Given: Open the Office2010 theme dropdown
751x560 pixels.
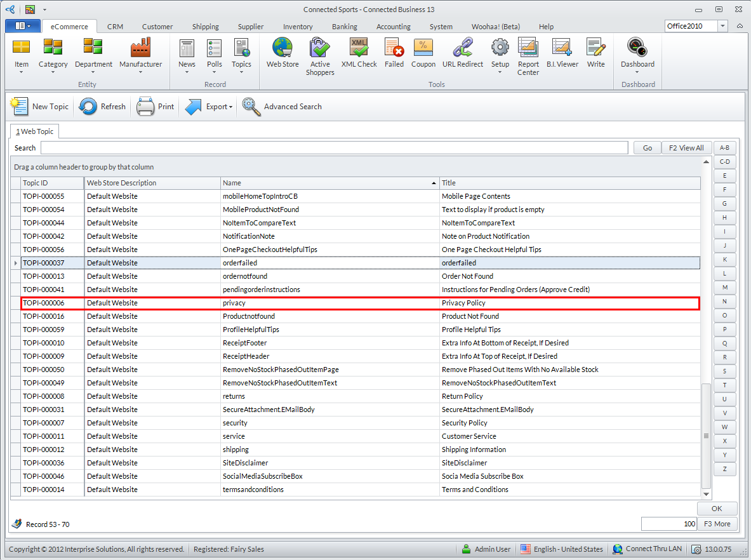Looking at the screenshot, I should tap(722, 26).
